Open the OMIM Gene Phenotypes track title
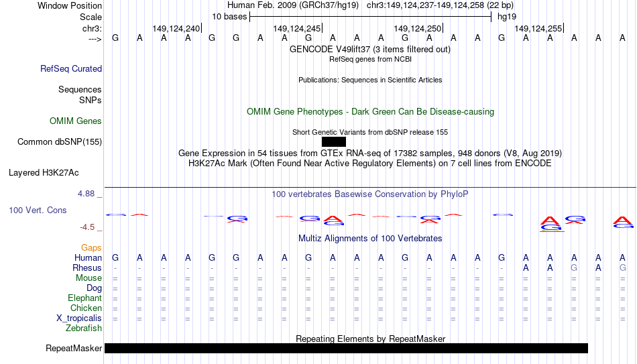This screenshot has height=364, width=637. (371, 112)
